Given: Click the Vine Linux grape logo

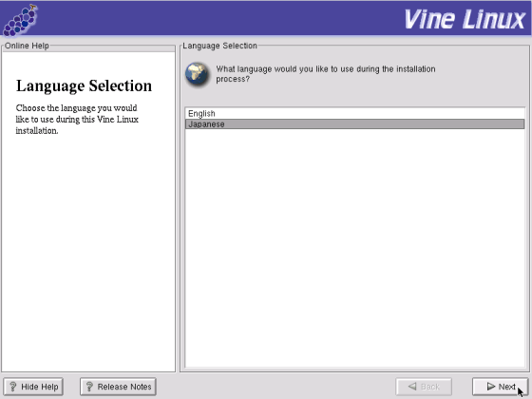Looking at the screenshot, I should [20, 20].
